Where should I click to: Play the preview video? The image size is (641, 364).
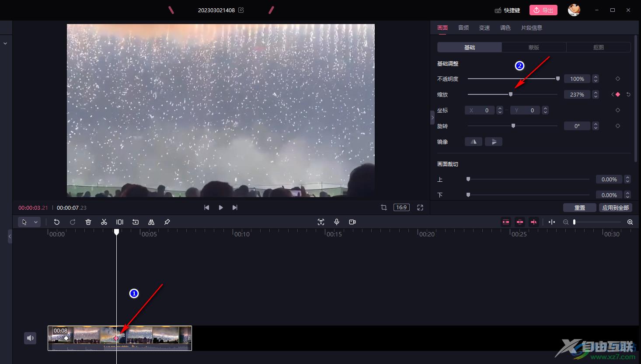(x=221, y=208)
